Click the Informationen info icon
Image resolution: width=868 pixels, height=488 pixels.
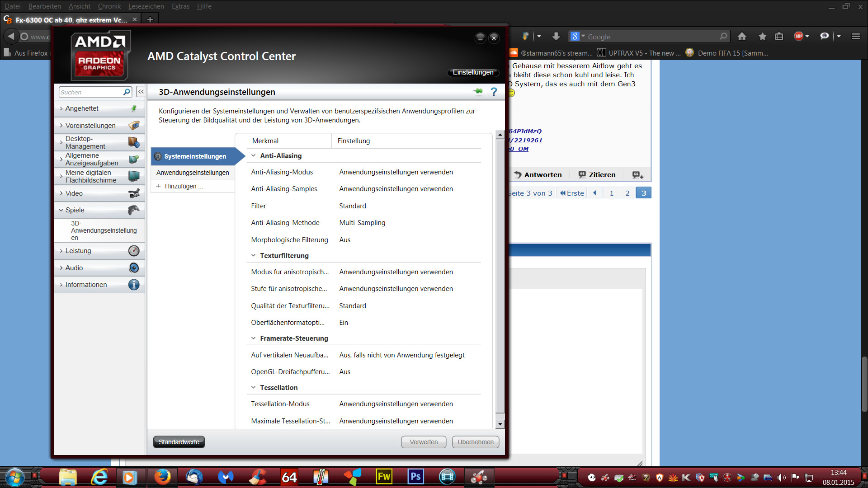(x=134, y=285)
